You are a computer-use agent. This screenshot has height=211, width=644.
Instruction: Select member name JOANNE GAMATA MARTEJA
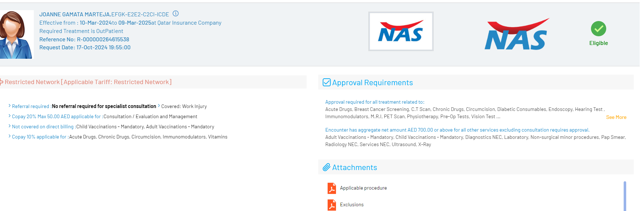tap(74, 15)
